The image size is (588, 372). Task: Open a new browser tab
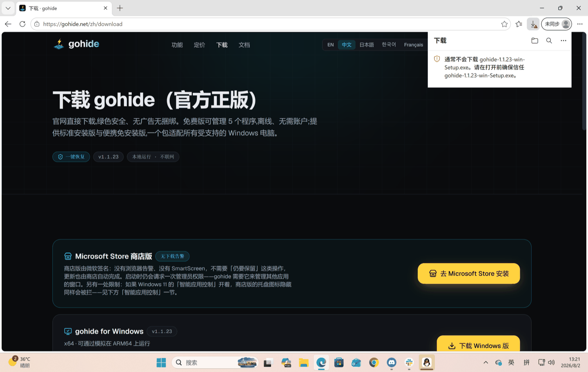[120, 8]
